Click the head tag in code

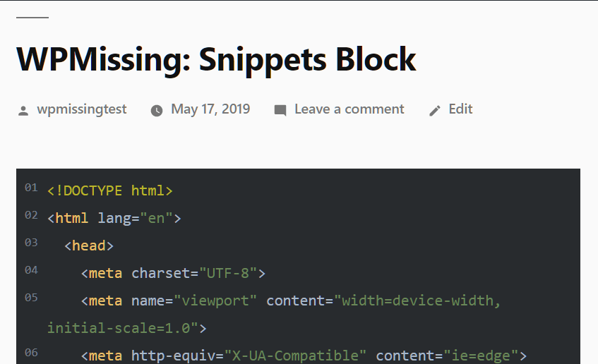click(x=89, y=246)
